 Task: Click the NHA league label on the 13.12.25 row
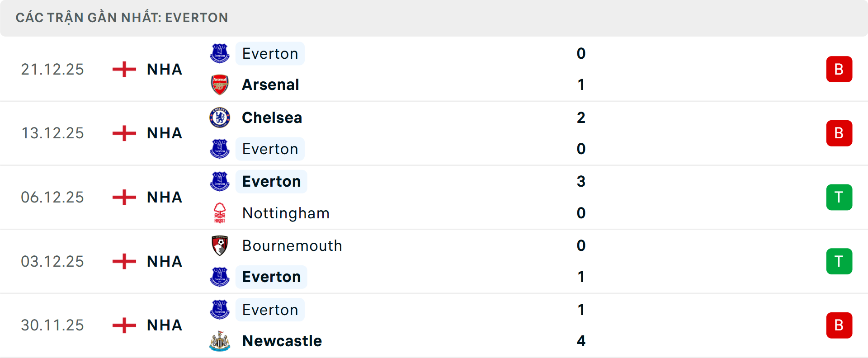click(164, 133)
